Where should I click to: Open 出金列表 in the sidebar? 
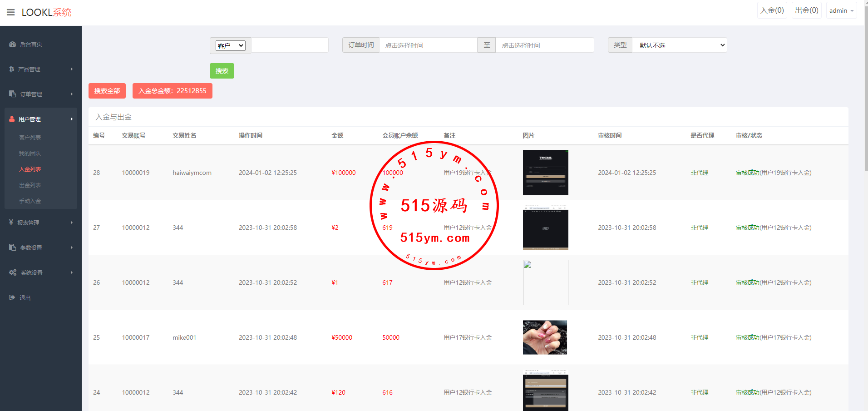click(30, 185)
